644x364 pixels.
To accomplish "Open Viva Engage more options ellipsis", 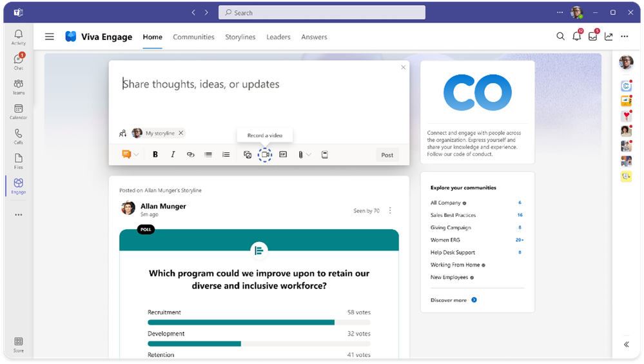I will coord(624,37).
